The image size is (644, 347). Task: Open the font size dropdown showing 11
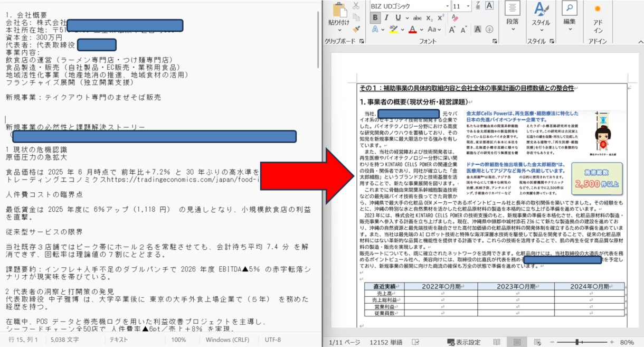pyautogui.click(x=468, y=6)
